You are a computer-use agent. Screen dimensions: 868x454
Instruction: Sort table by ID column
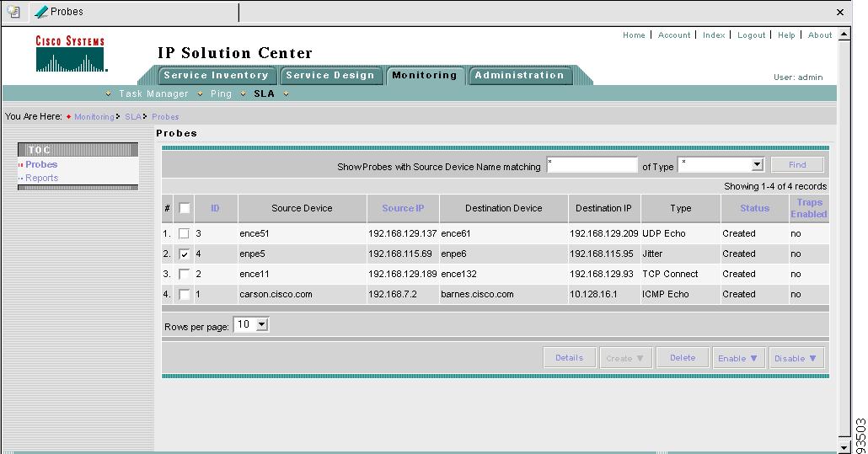tap(215, 208)
